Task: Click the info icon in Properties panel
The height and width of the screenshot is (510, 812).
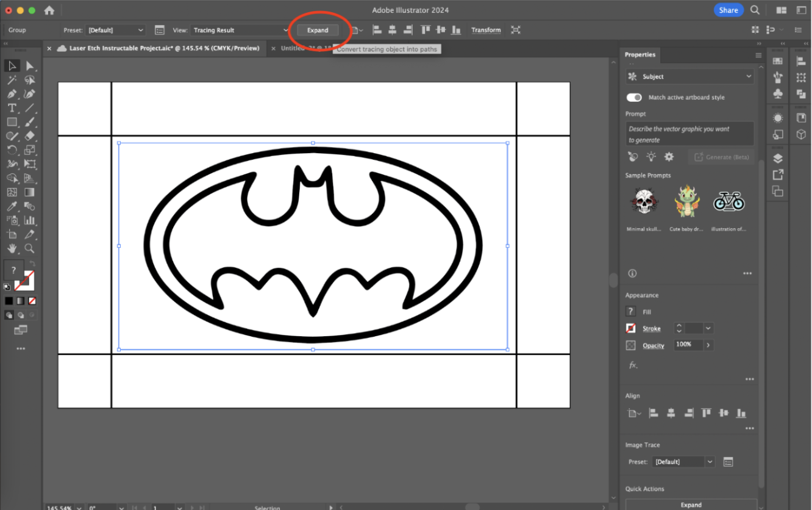Action: (632, 273)
